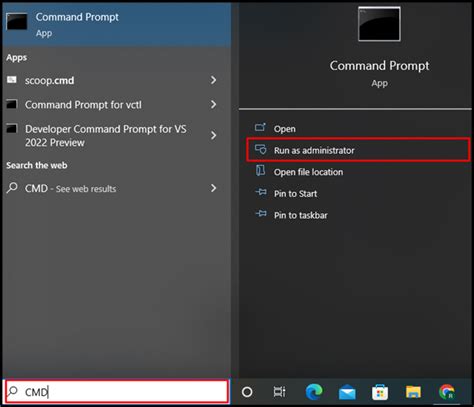Click the Open file location icon

click(x=260, y=170)
